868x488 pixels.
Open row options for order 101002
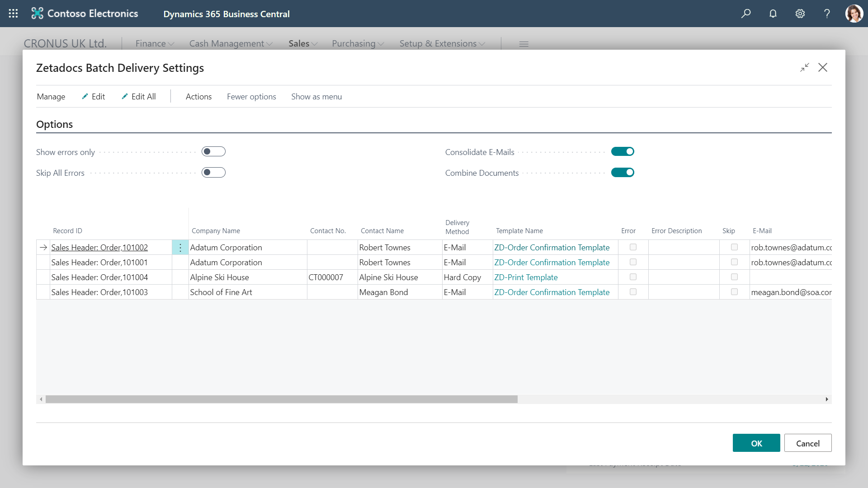(x=180, y=248)
